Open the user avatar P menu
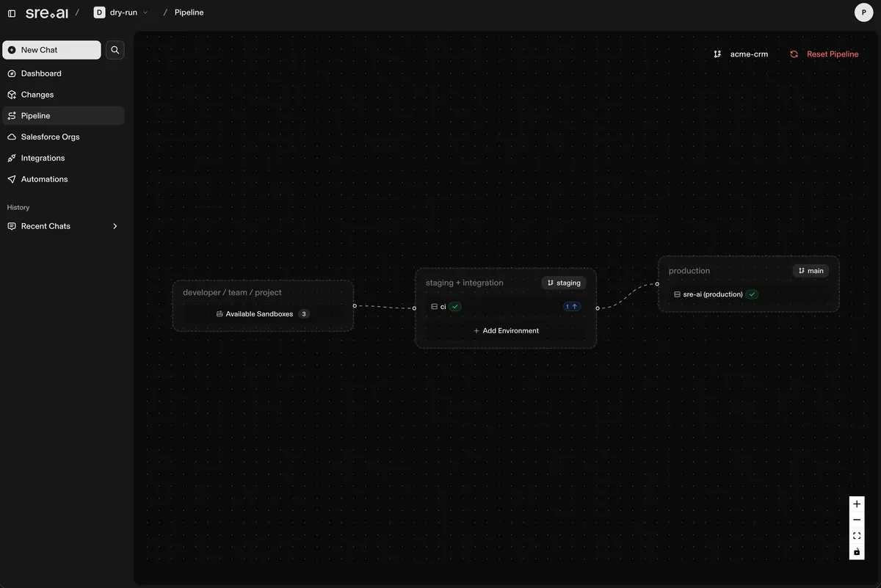 863,12
